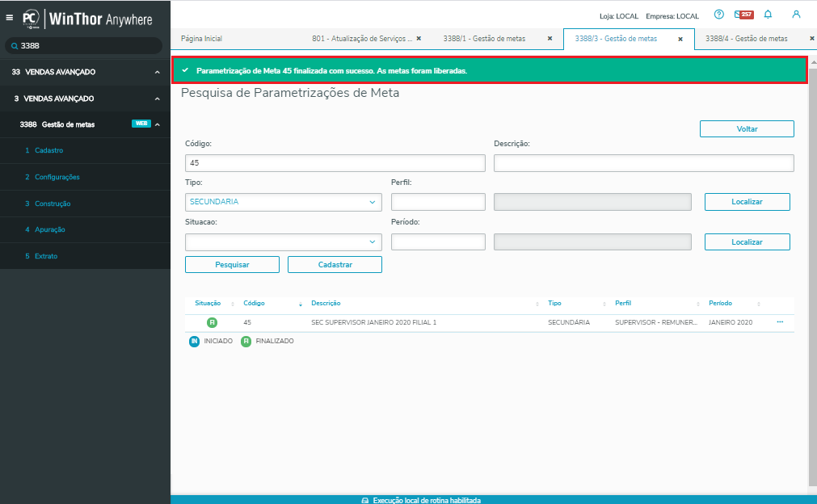Click the Loja: LOCAL header text
This screenshot has height=504, width=817.
(x=619, y=16)
